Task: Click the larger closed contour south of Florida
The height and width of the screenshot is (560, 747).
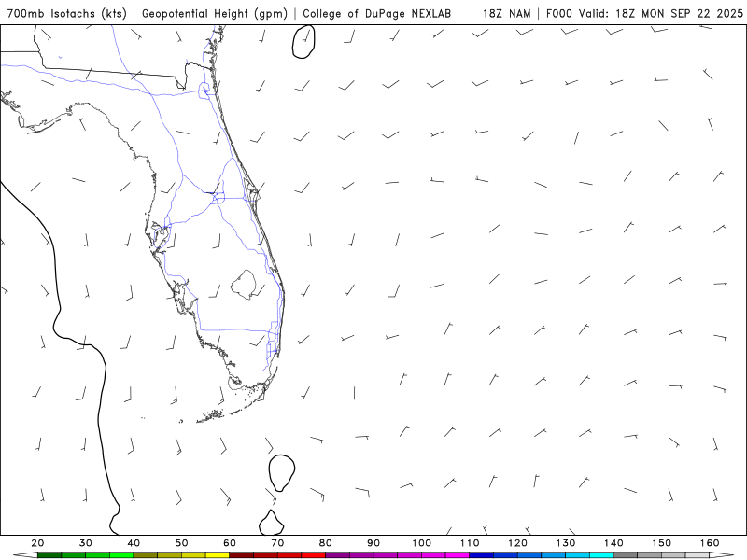Action: coord(282,473)
